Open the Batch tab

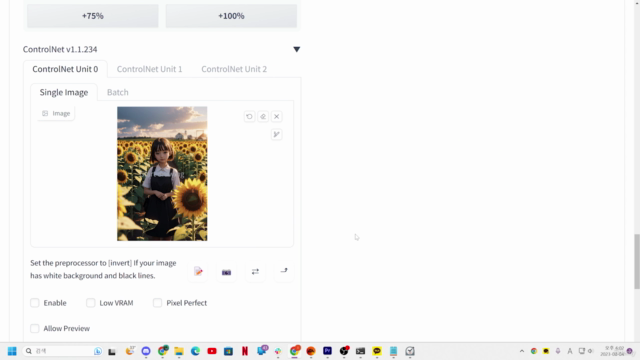(x=118, y=92)
